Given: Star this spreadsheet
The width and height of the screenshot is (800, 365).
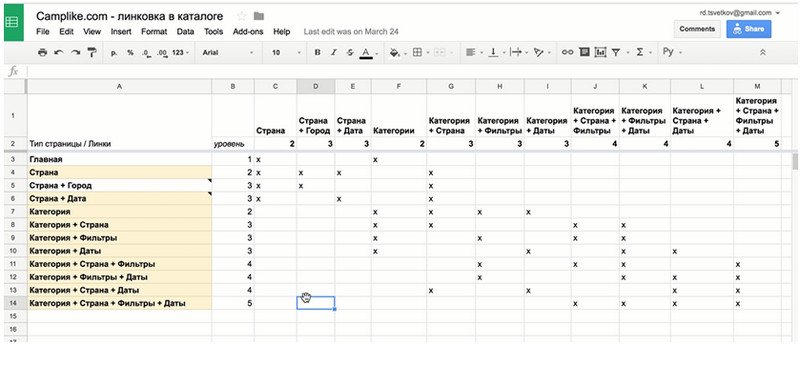Looking at the screenshot, I should click(242, 16).
